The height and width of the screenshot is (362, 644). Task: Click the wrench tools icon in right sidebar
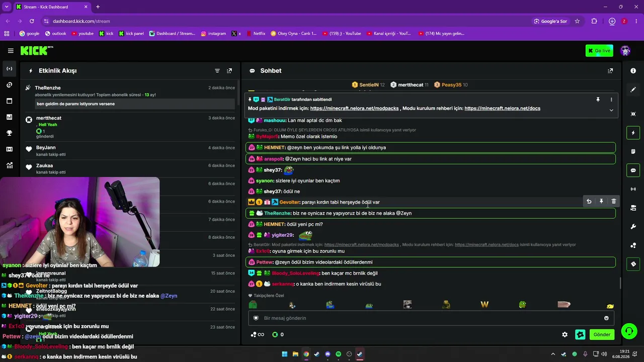click(633, 227)
